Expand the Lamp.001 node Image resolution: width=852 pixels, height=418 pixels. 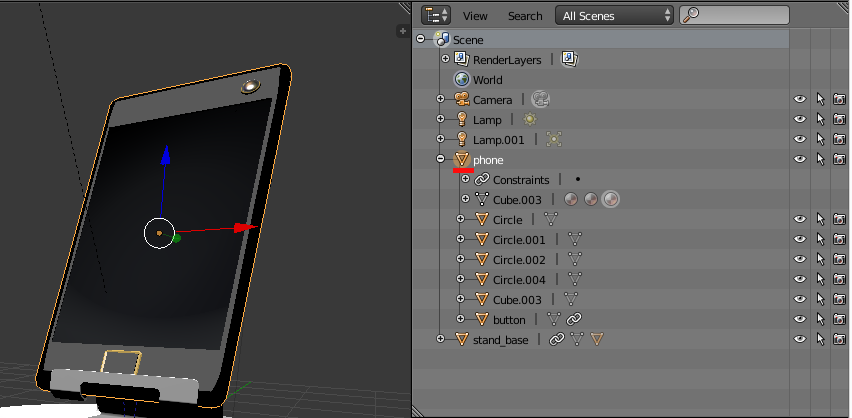[441, 139]
